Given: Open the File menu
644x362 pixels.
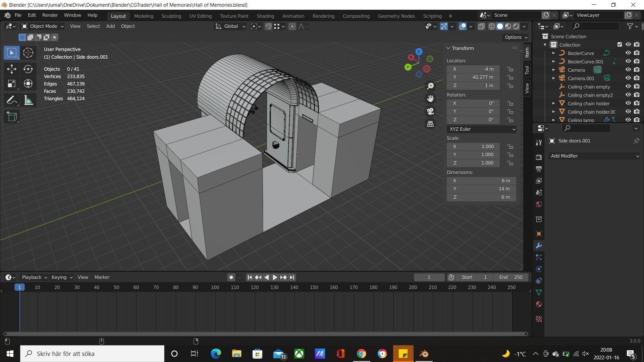Looking at the screenshot, I should 18,15.
